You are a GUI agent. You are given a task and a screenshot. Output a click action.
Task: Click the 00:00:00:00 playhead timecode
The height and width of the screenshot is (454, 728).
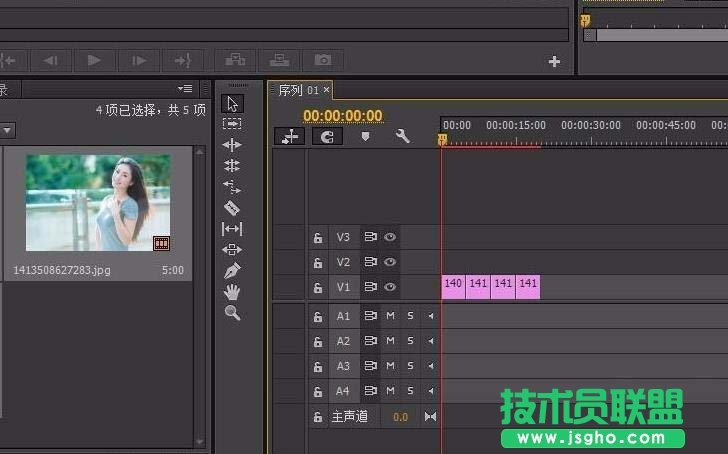(x=343, y=116)
